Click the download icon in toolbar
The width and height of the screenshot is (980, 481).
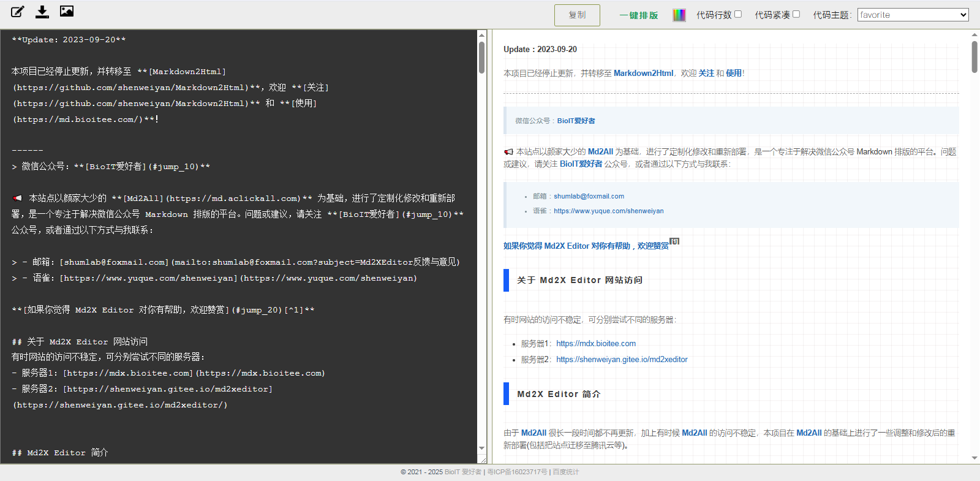42,12
